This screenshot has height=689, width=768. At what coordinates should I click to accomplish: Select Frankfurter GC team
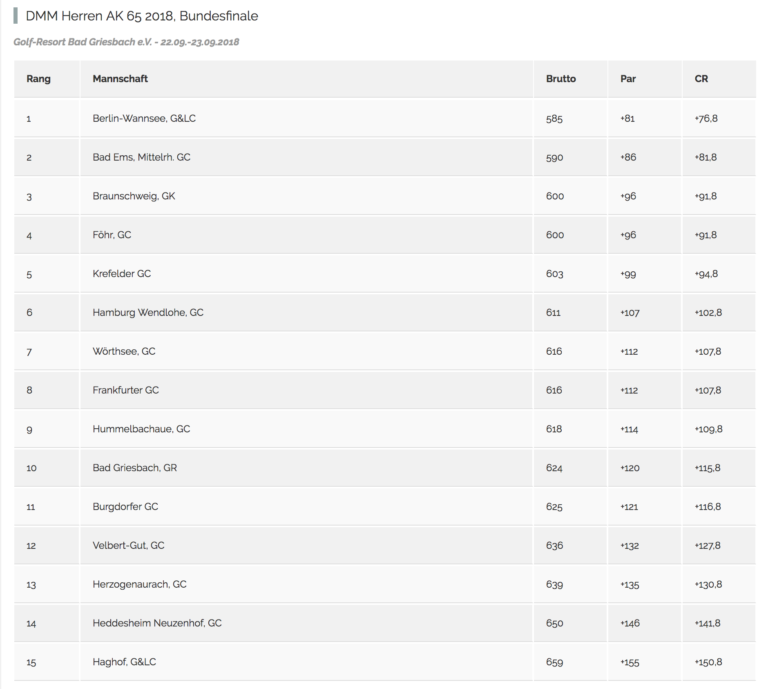click(x=126, y=390)
